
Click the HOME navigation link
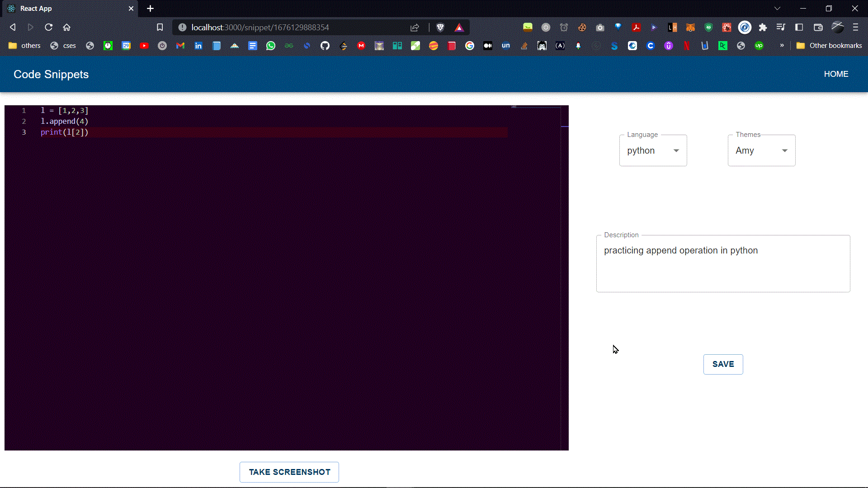click(836, 74)
